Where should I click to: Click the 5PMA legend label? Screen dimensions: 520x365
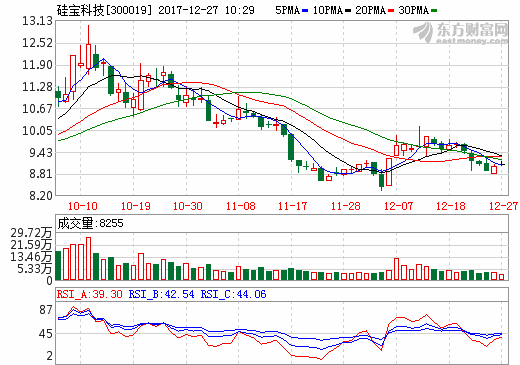[287, 10]
